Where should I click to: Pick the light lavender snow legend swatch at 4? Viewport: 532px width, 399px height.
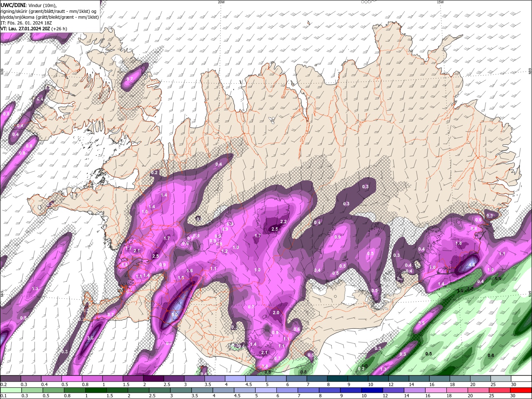click(x=234, y=379)
